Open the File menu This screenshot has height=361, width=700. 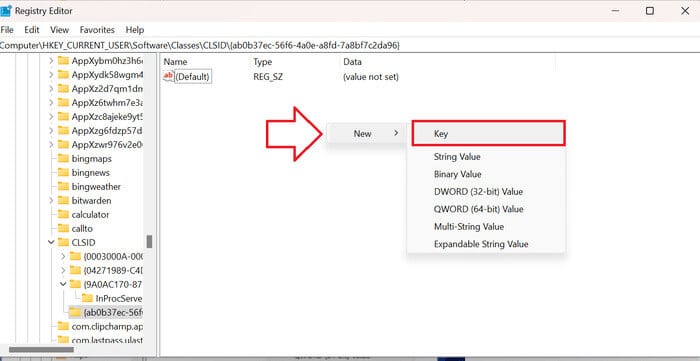click(7, 30)
